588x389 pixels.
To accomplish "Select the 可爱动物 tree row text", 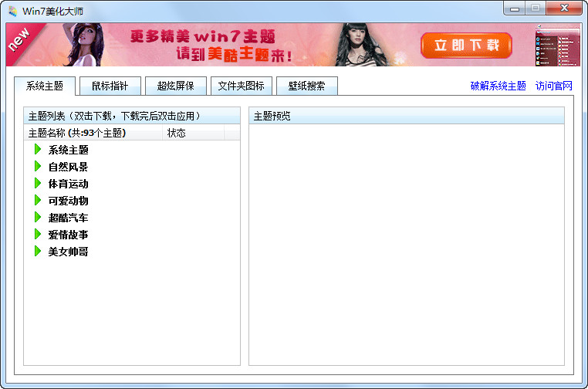I will [x=68, y=201].
